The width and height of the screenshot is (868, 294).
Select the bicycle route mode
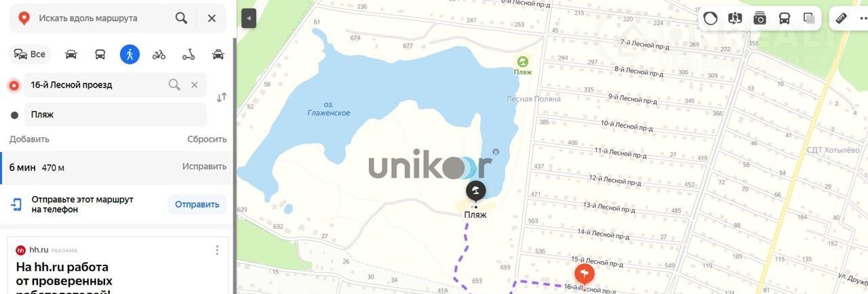[159, 54]
